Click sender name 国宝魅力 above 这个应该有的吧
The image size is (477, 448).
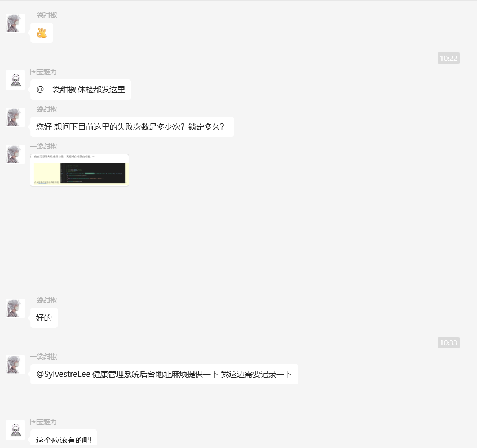pos(43,422)
